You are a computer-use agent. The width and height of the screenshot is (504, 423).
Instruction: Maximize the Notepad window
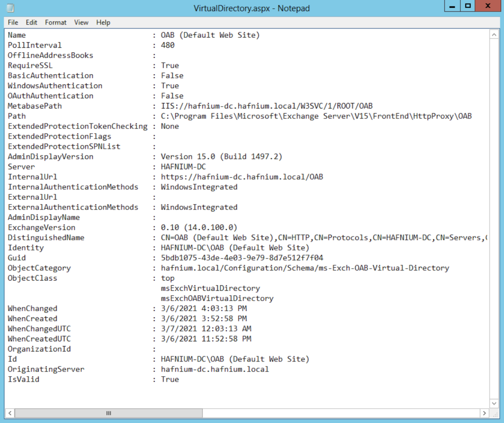[468, 6]
